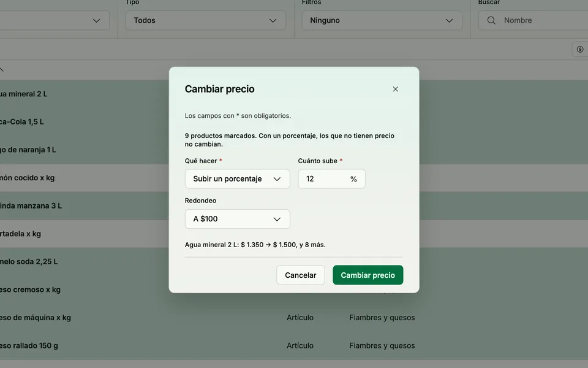Image resolution: width=588 pixels, height=368 pixels.
Task: Expand the Tipo Todos dropdown
Action: (x=206, y=20)
